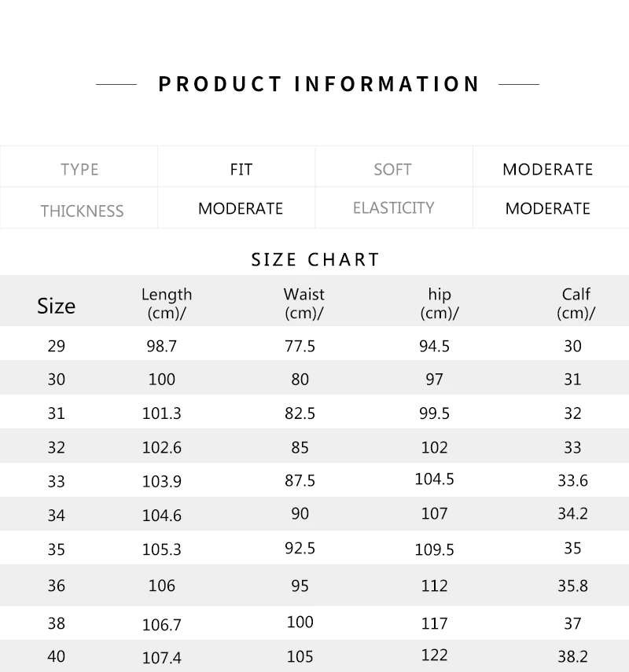Click the PRODUCT INFORMATION heading

pos(318,84)
